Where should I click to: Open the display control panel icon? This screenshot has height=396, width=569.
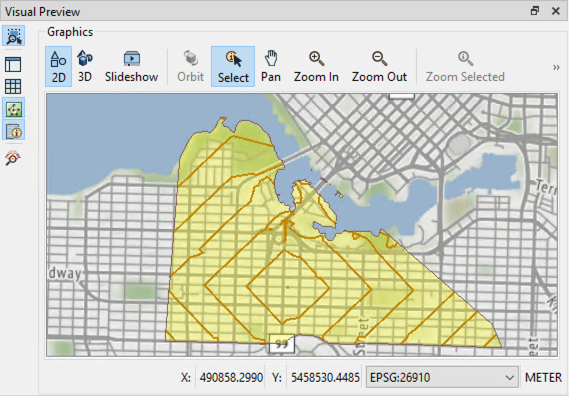pyautogui.click(x=13, y=65)
